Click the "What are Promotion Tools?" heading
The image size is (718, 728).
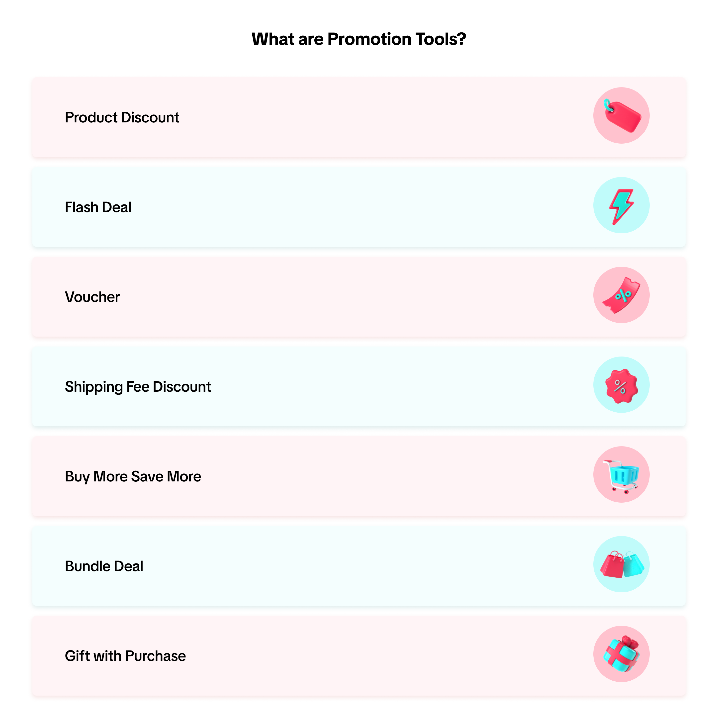pos(359,39)
